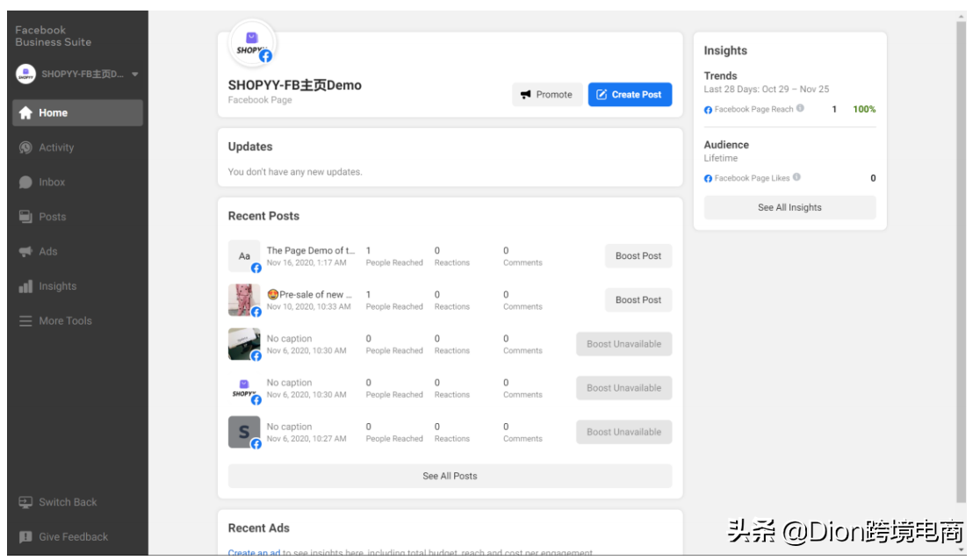
Task: Click the Switch Back monitor icon
Action: click(x=25, y=502)
